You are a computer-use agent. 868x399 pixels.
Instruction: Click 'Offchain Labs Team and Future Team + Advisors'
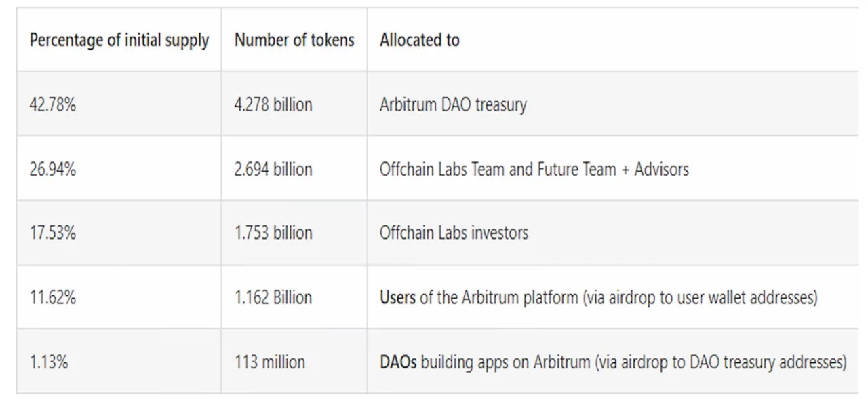(x=534, y=169)
